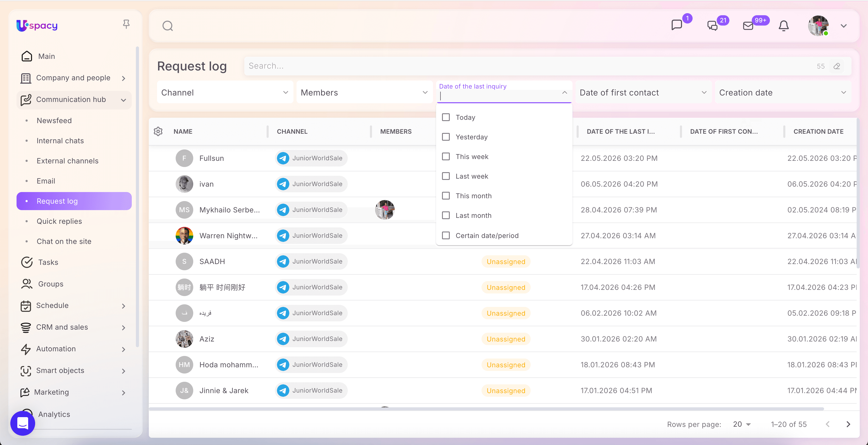Open External channels in sidebar
Image resolution: width=868 pixels, height=445 pixels.
click(67, 161)
